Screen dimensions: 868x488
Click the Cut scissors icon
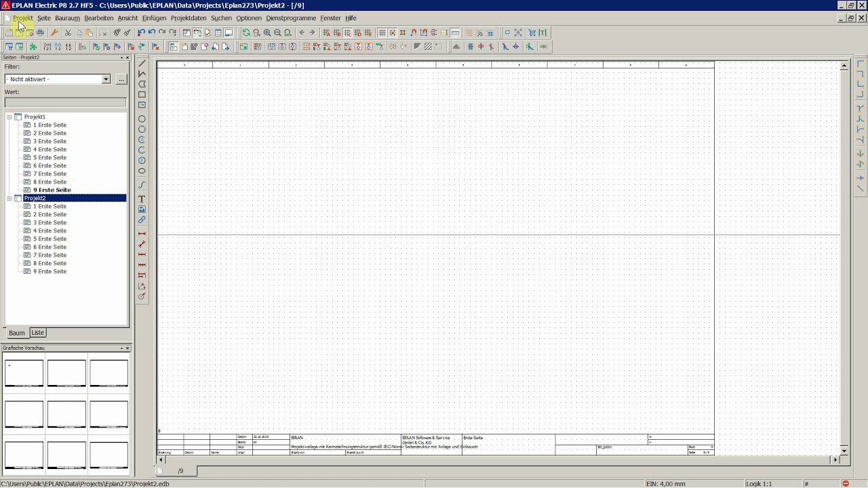[68, 33]
